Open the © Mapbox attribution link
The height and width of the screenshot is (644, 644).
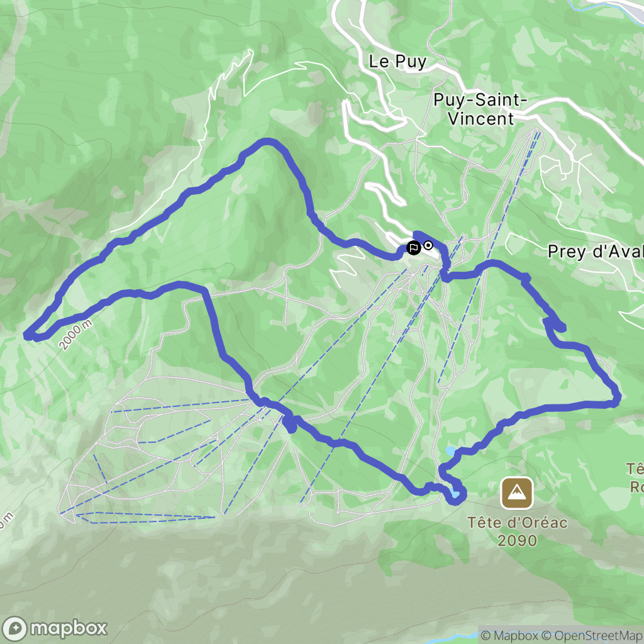tap(509, 635)
